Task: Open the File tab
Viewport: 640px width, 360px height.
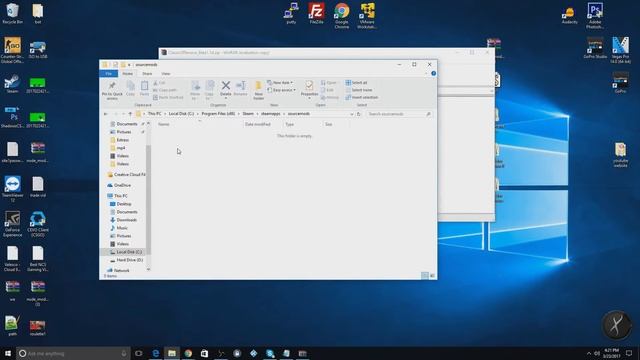Action: [109, 73]
